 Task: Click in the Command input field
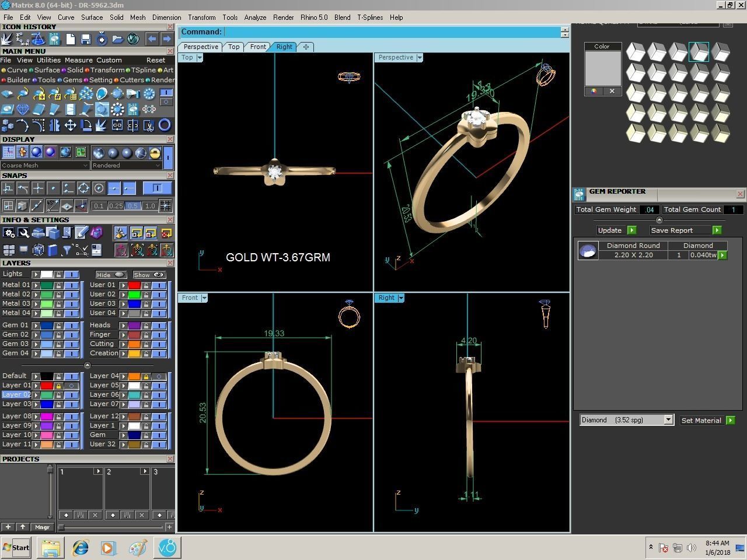pyautogui.click(x=392, y=32)
